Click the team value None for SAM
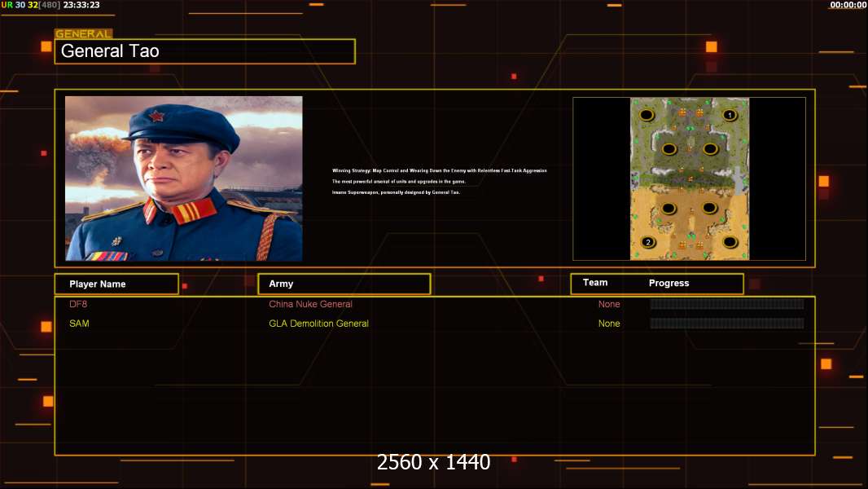 pyautogui.click(x=609, y=324)
